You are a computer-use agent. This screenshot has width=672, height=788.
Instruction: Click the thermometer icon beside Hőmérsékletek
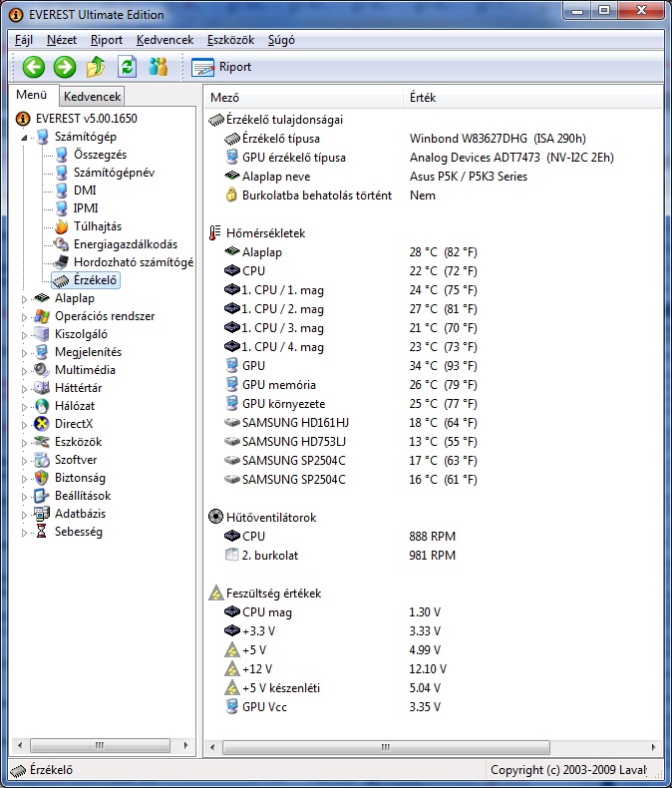coord(215,233)
